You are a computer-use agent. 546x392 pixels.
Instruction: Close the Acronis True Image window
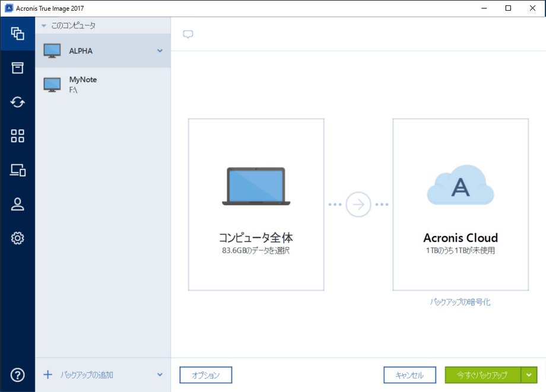(532, 8)
